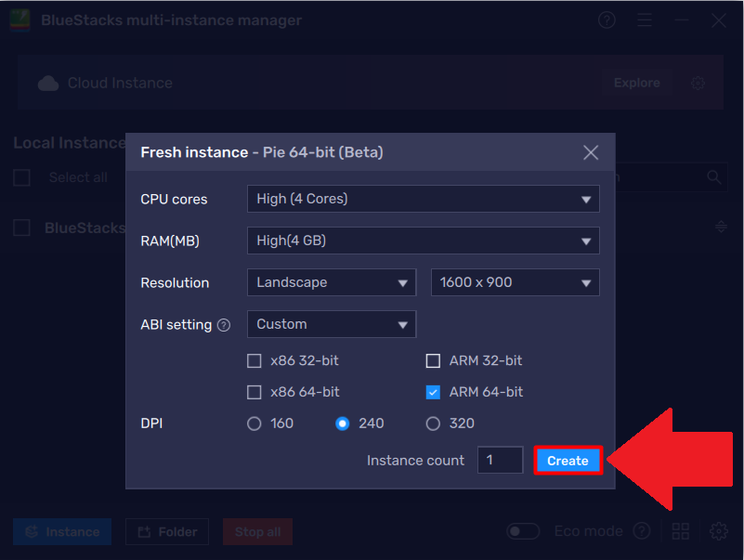744x560 pixels.
Task: Open the ABI setting Custom dropdown
Action: click(x=332, y=324)
